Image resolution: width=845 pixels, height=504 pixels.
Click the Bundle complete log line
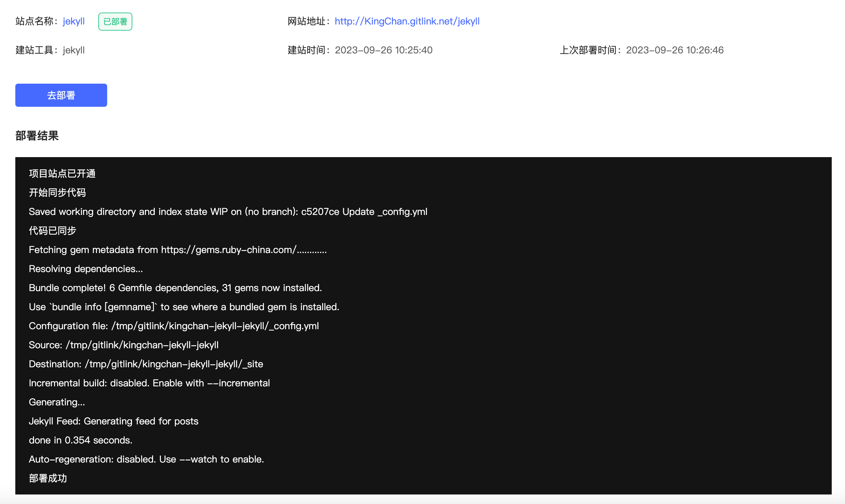coord(176,288)
